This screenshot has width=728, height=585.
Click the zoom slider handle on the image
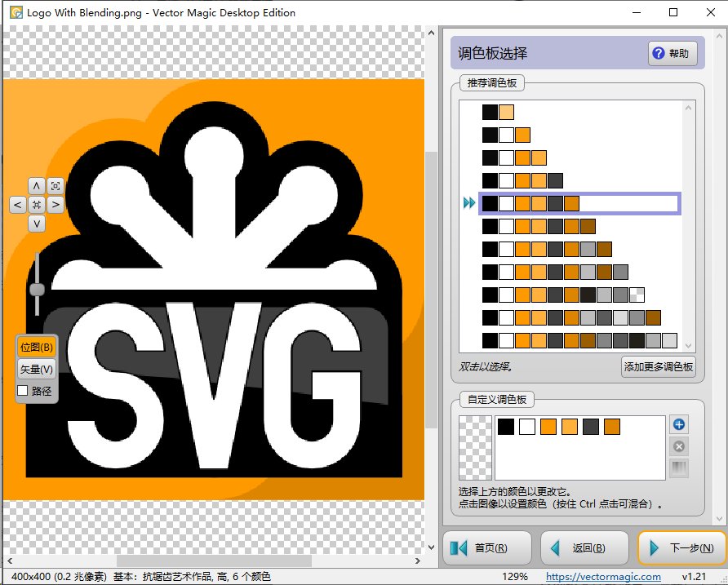point(38,290)
